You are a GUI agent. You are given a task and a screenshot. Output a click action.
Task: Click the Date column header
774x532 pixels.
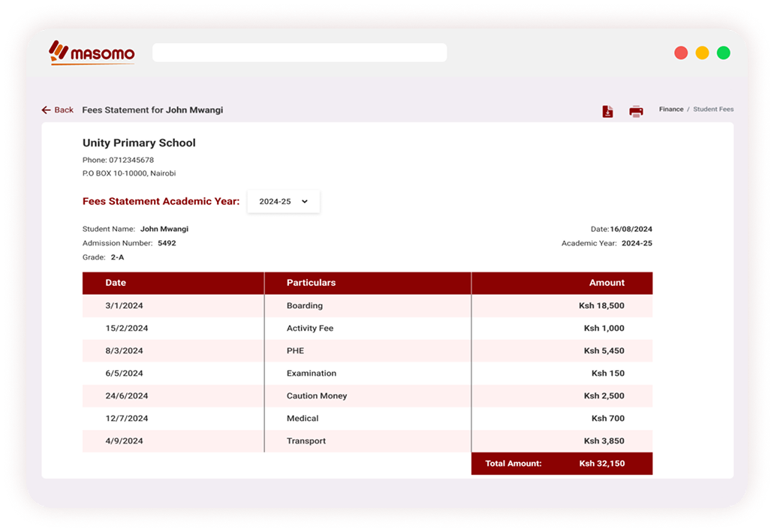coord(116,283)
